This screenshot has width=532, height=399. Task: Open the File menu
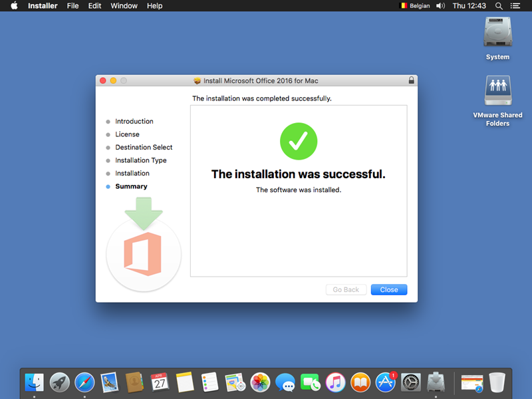[x=72, y=6]
